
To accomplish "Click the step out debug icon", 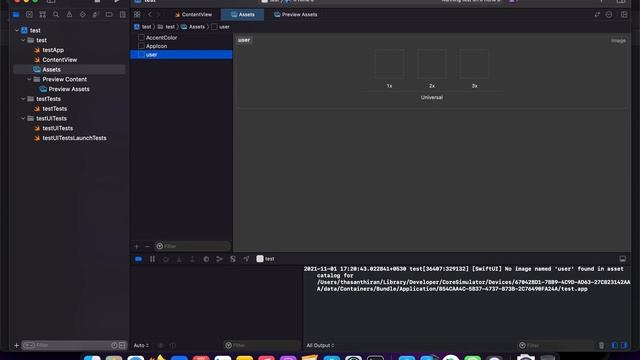I will (x=192, y=259).
